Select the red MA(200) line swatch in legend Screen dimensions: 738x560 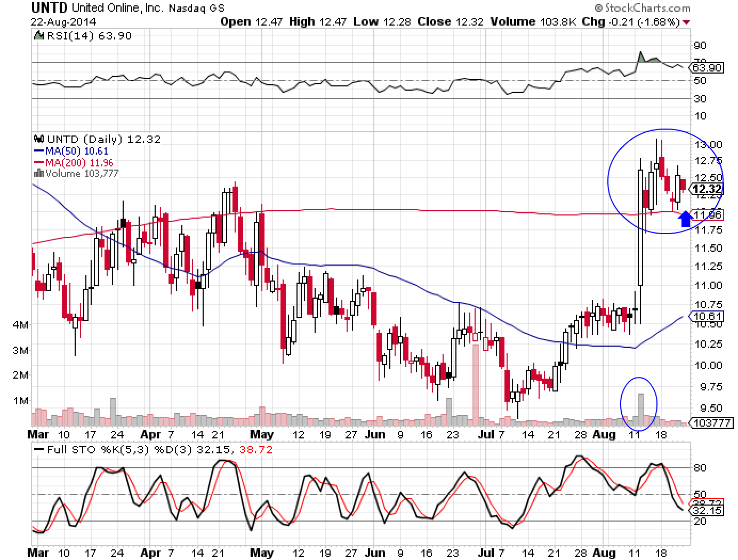click(x=39, y=163)
